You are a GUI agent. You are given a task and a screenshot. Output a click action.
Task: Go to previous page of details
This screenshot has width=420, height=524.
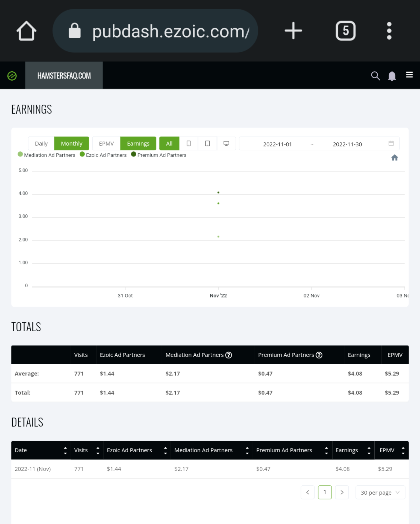[308, 493]
